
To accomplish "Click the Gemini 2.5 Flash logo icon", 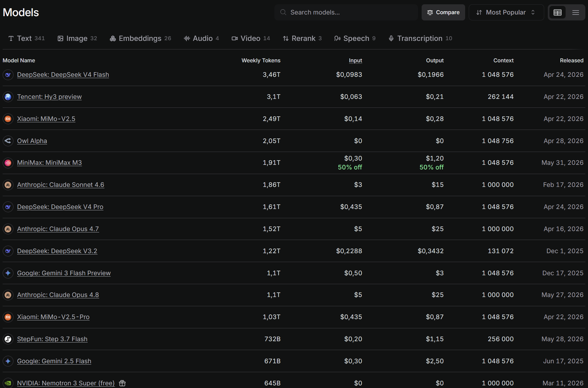I will (8, 361).
